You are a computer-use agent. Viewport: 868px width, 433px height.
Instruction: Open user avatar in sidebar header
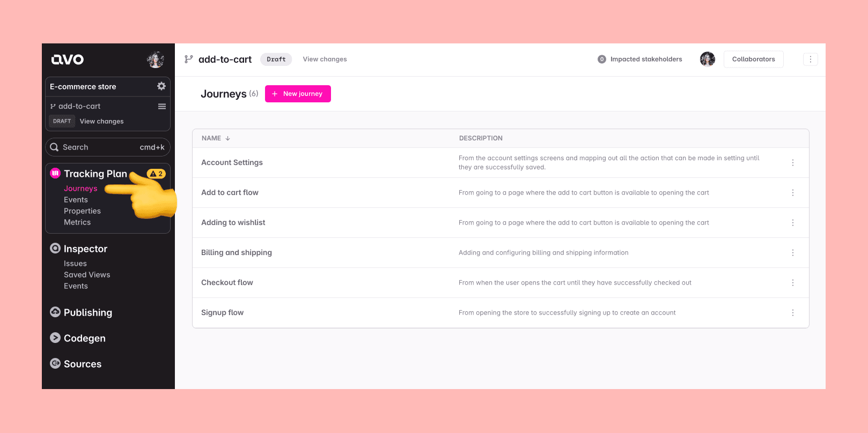tap(156, 59)
